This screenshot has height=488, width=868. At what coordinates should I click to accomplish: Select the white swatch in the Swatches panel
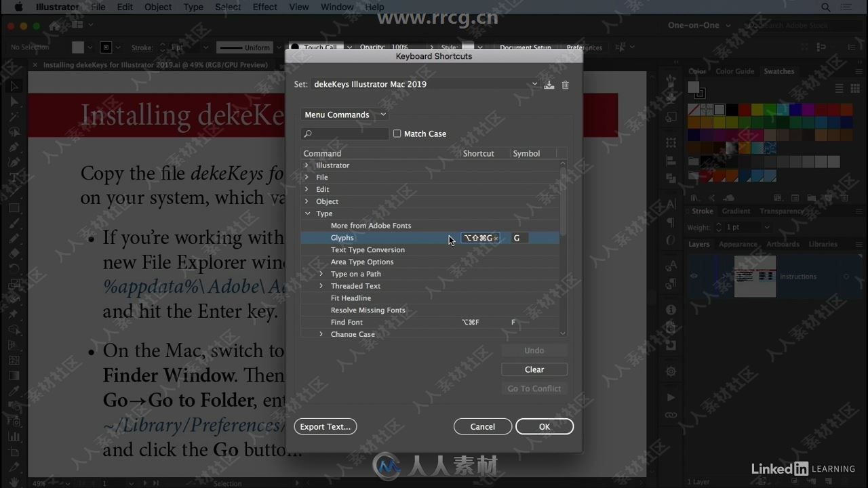pyautogui.click(x=719, y=110)
